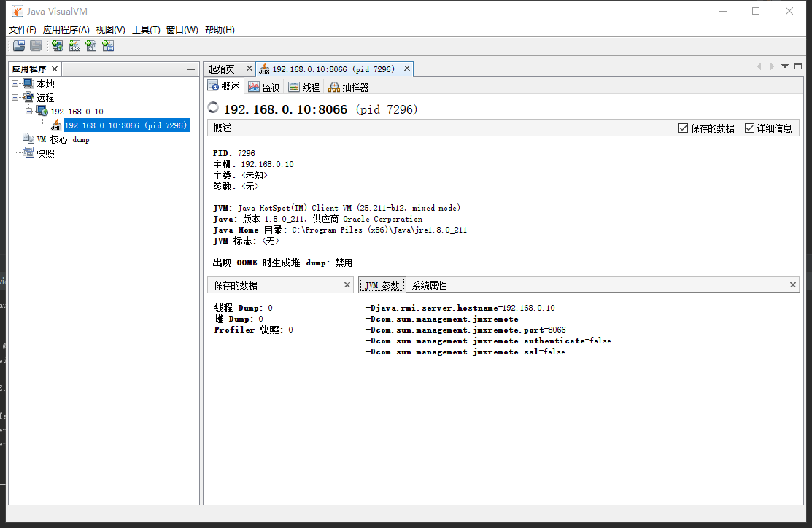Click the Java Home 目录 path text
The width and height of the screenshot is (812, 528).
coord(379,230)
